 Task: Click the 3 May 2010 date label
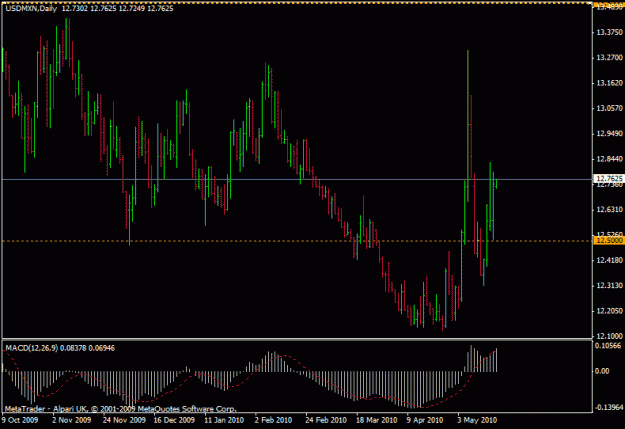click(x=477, y=420)
